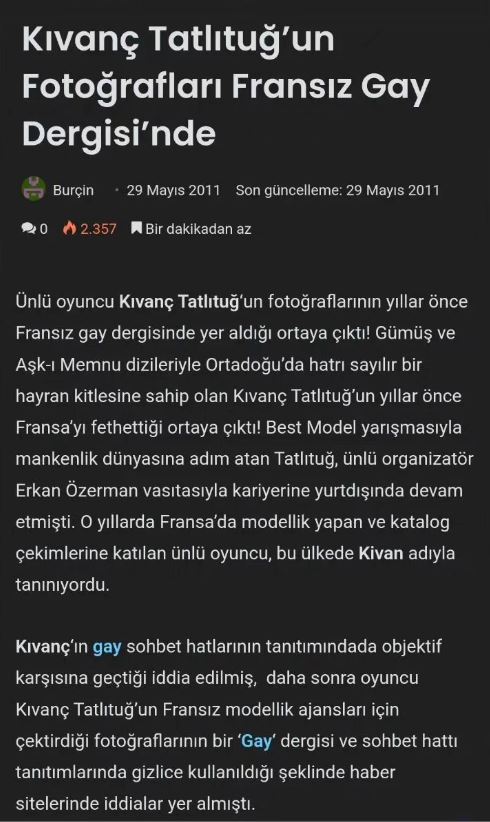This screenshot has height=822, width=490.
Task: Click the comments speech bubble icon
Action: (28, 229)
